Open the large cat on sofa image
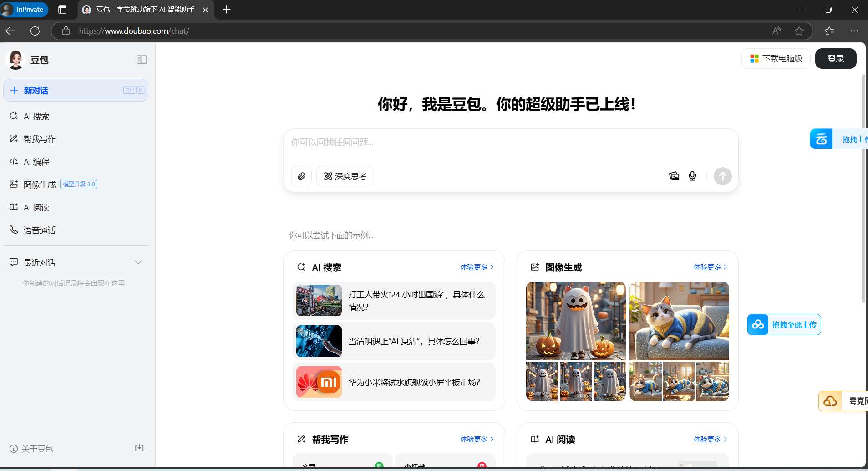This screenshot has width=868, height=471. coord(679,321)
